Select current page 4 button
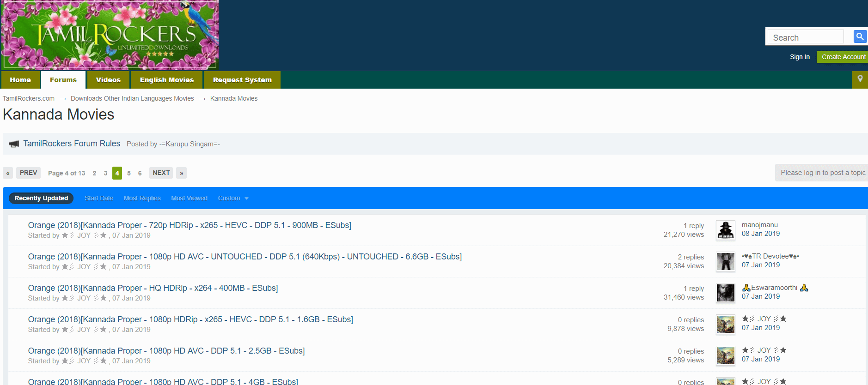This screenshot has width=868, height=385. click(117, 173)
